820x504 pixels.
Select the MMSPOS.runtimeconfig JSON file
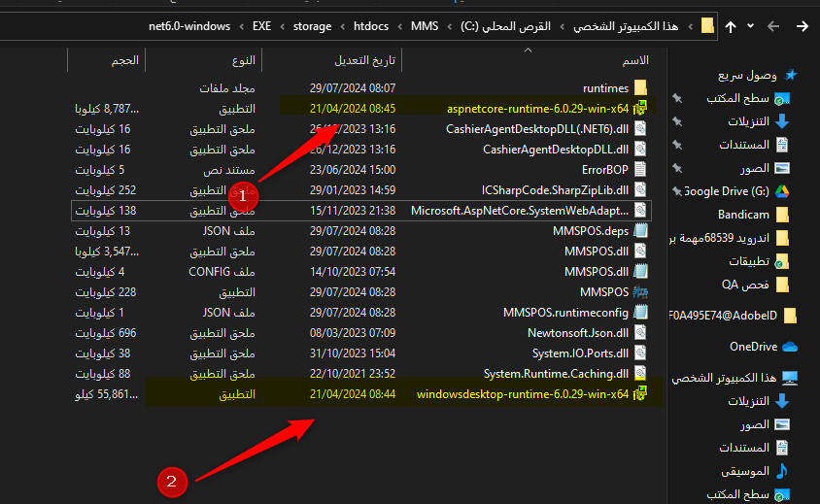coord(565,313)
